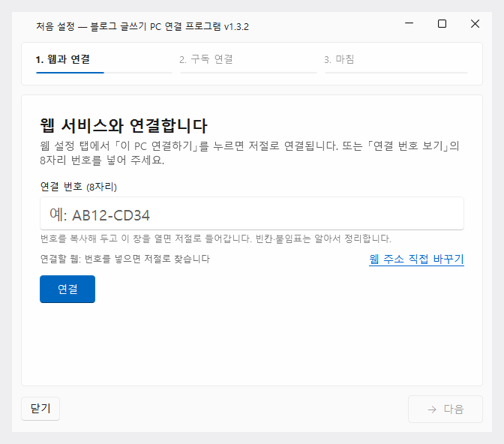
Task: Click the hint text starting 번호를 복사해 두고
Action: pyautogui.click(x=216, y=238)
